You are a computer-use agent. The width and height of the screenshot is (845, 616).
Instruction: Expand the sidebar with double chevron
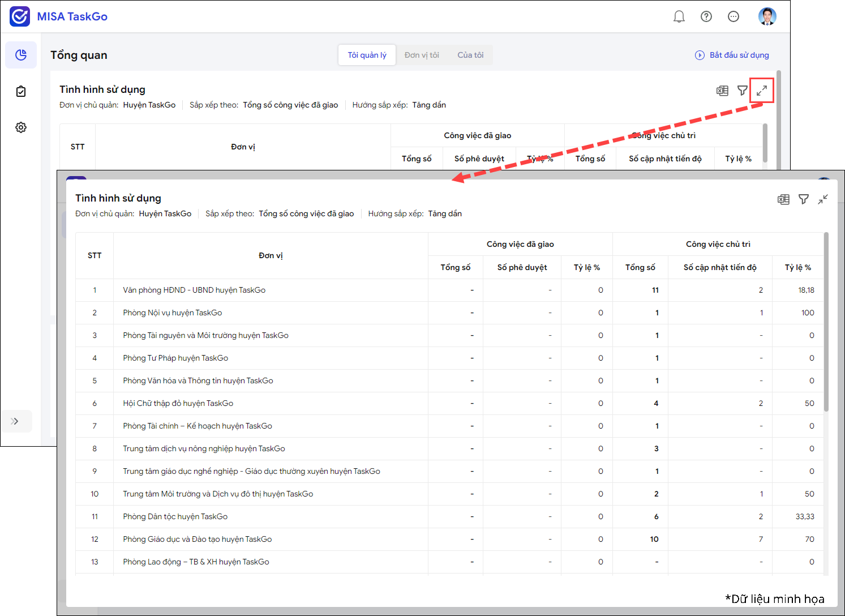(x=15, y=421)
